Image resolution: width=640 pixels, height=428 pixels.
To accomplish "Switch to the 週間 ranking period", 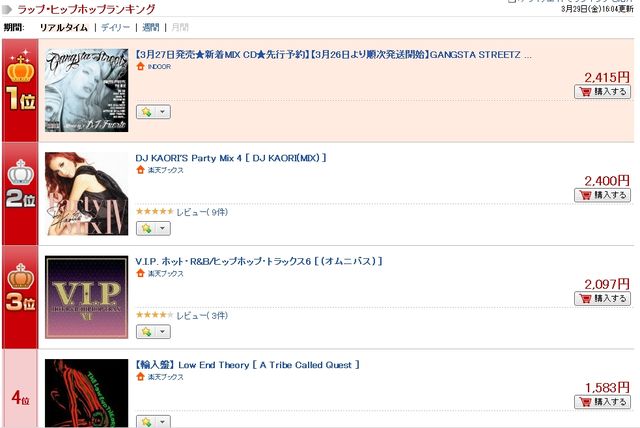I will click(151, 27).
